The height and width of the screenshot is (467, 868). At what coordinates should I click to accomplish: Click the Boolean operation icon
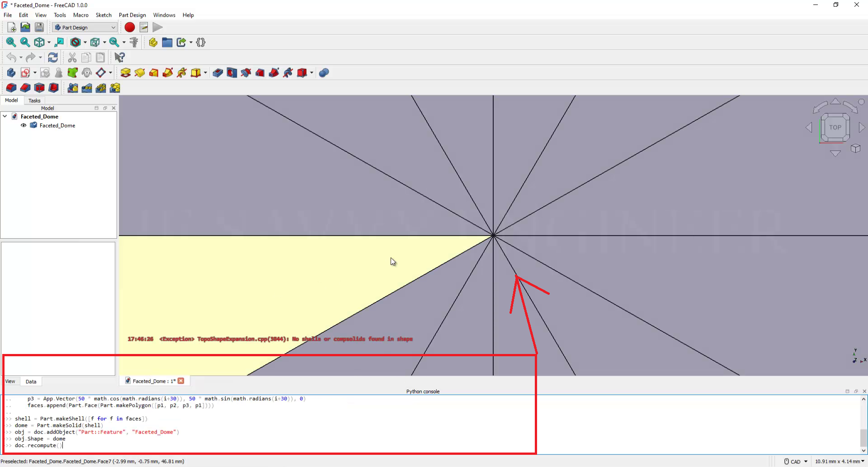pyautogui.click(x=324, y=73)
